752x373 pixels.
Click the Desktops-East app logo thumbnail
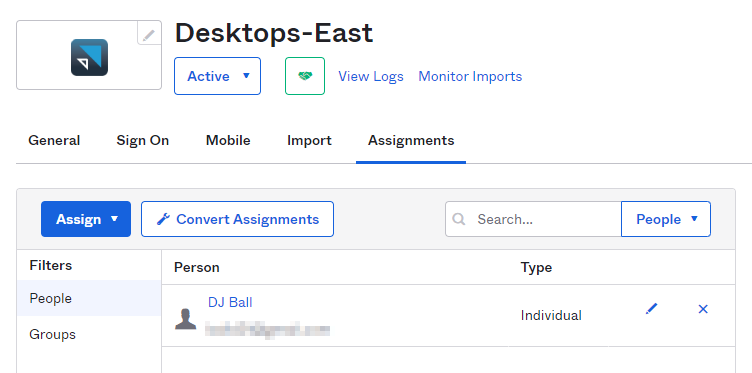[89, 58]
